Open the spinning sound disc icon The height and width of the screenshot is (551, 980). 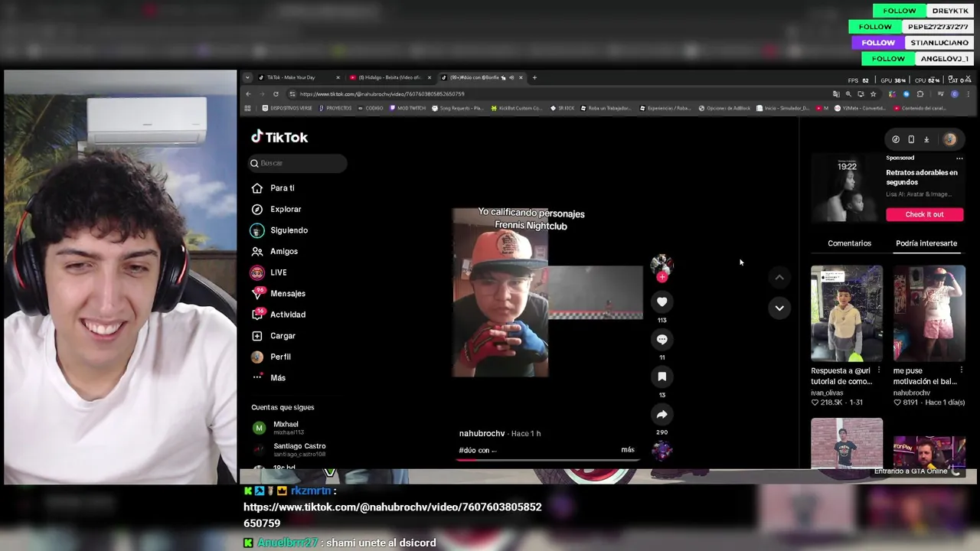(662, 451)
